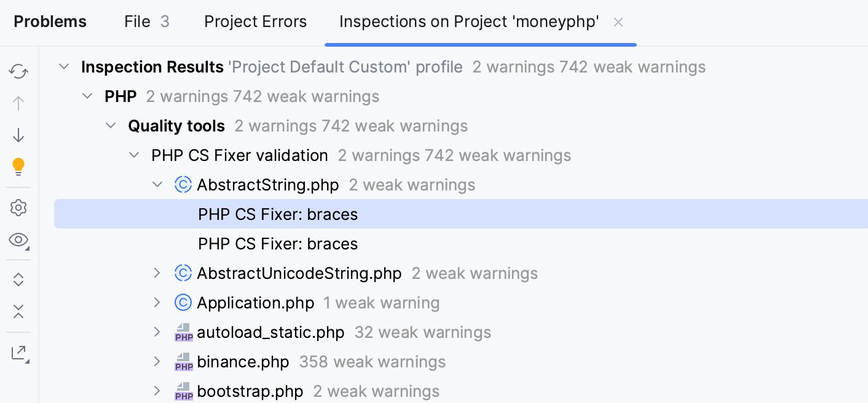The width and height of the screenshot is (868, 403).
Task: Switch to the Project Errors tab
Action: [x=255, y=22]
